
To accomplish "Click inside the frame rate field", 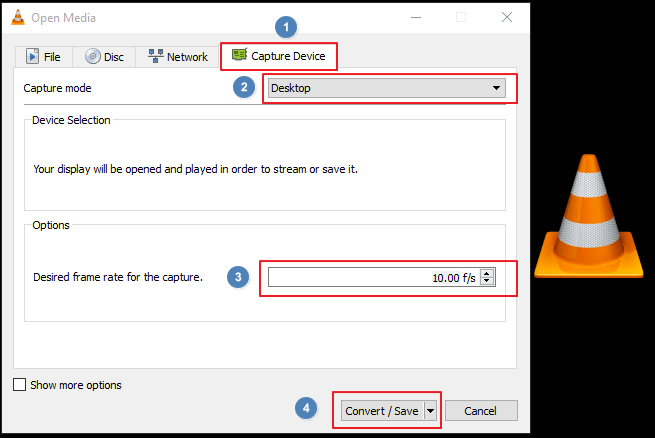I will (374, 277).
